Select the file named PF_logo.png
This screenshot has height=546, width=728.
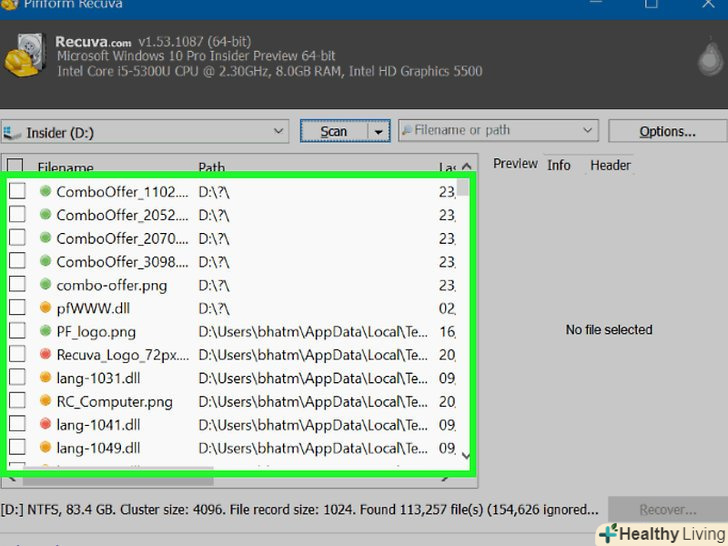[x=96, y=332]
